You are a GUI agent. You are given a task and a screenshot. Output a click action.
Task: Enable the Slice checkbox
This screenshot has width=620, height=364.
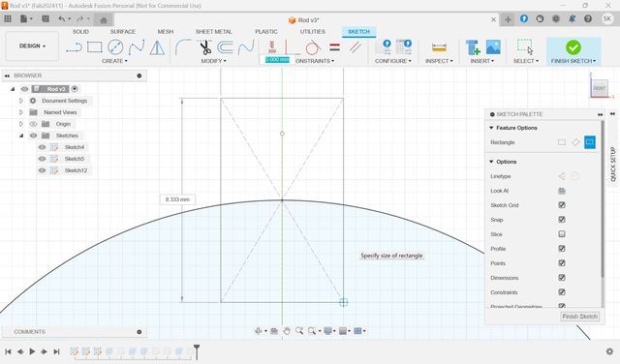coord(562,234)
